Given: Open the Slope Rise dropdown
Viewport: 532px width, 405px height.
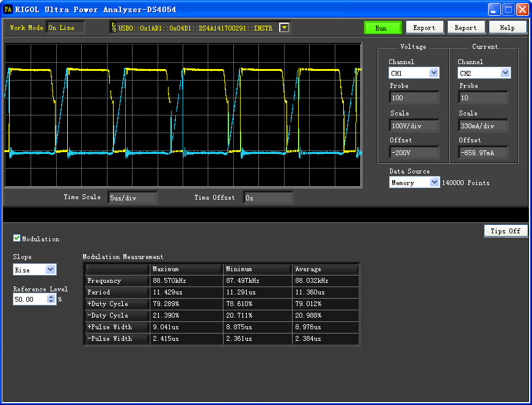Looking at the screenshot, I should click(50, 269).
